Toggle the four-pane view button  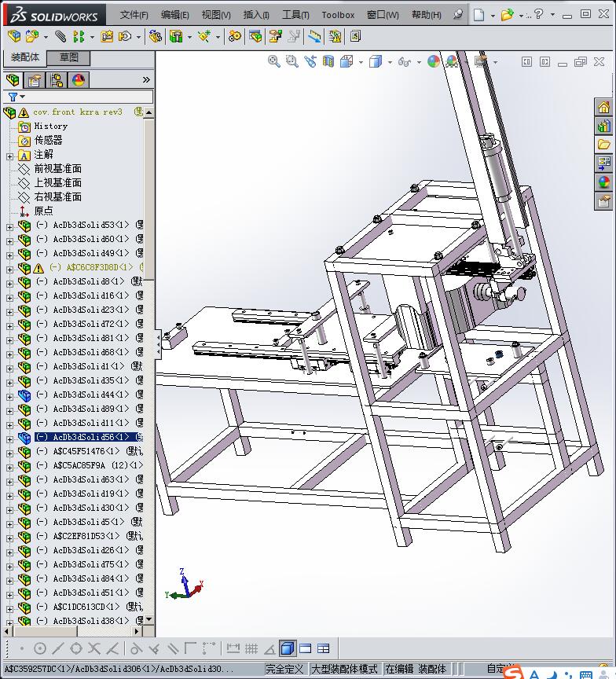[x=324, y=648]
